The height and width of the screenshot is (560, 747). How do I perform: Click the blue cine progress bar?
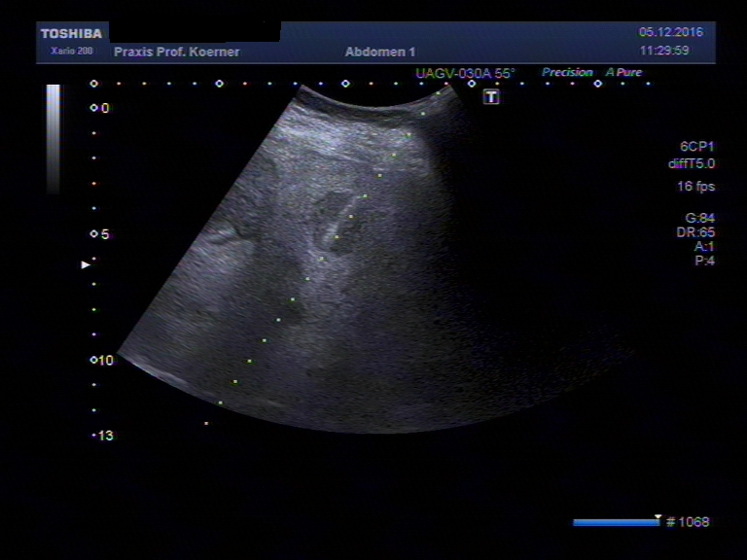(x=616, y=522)
